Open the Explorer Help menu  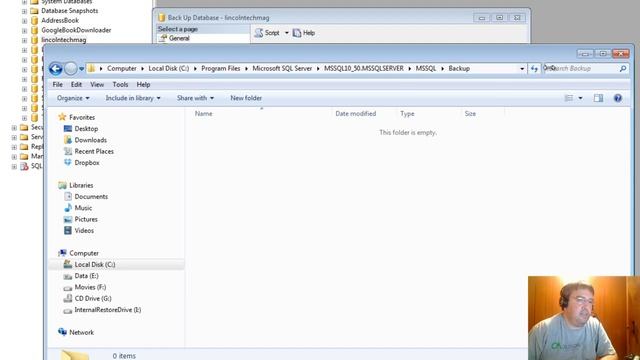click(143, 84)
